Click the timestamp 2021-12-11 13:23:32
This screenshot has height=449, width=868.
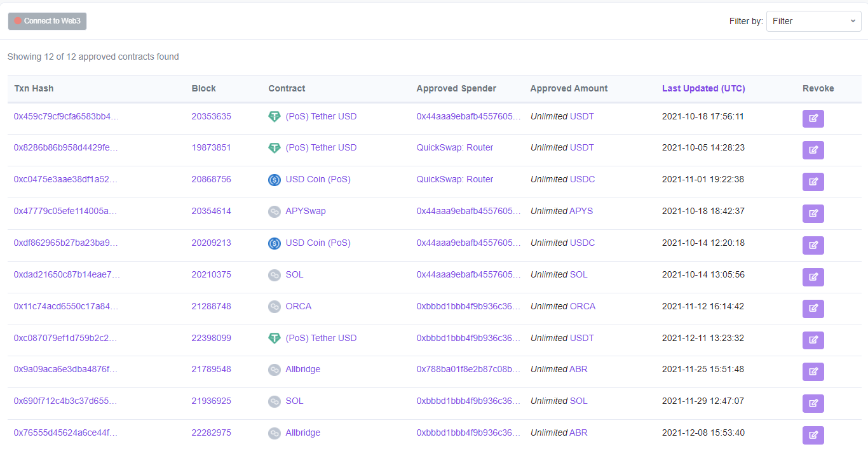[x=703, y=338]
